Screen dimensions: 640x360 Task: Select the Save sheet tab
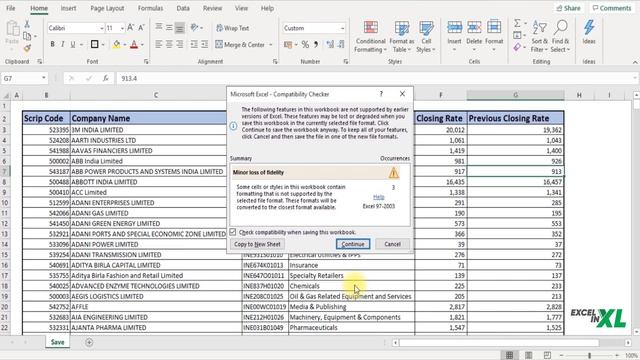[x=58, y=342]
